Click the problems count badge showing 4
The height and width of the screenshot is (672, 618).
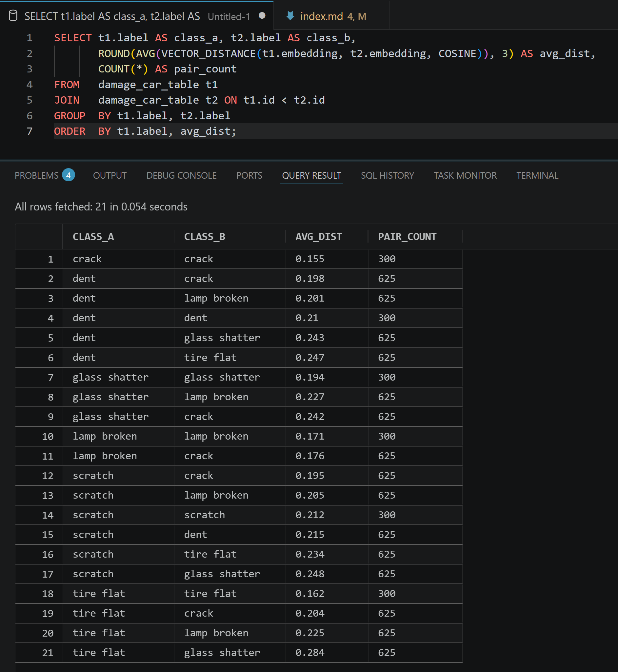coord(68,175)
